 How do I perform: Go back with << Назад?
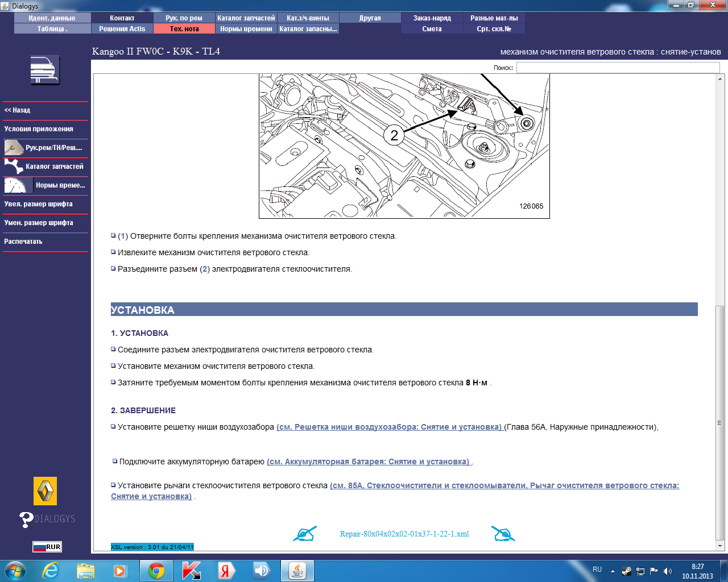point(45,110)
